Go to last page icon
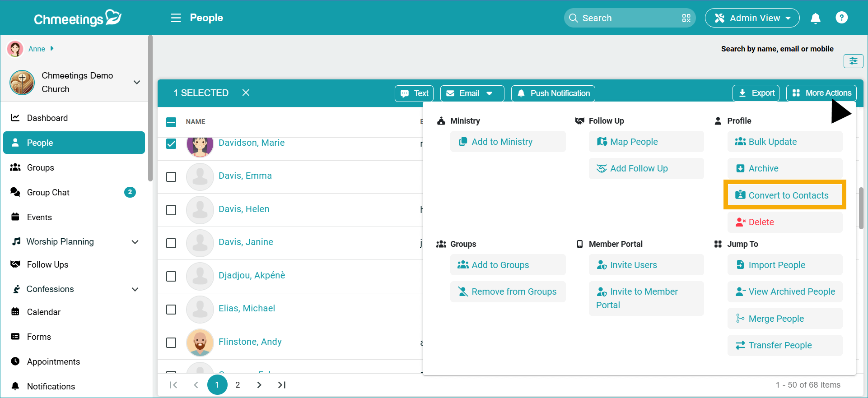This screenshot has width=868, height=398. pos(282,385)
